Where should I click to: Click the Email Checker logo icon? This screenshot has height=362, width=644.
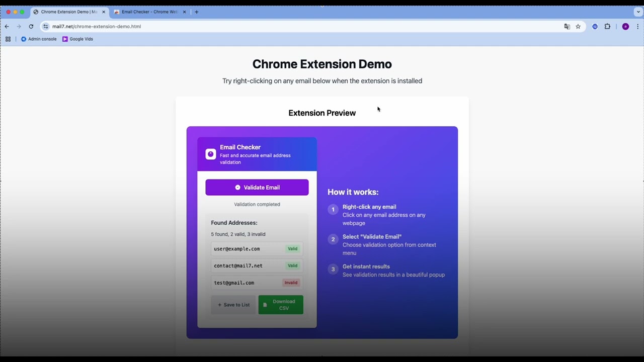(x=211, y=154)
